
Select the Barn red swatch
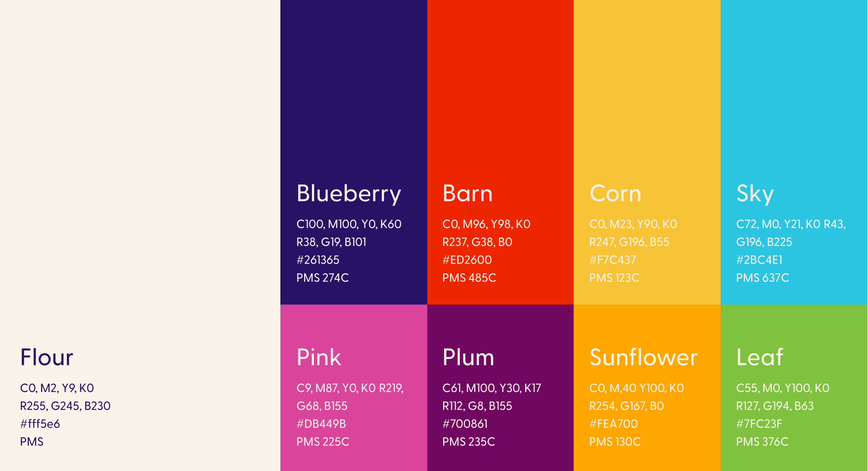[x=500, y=152]
